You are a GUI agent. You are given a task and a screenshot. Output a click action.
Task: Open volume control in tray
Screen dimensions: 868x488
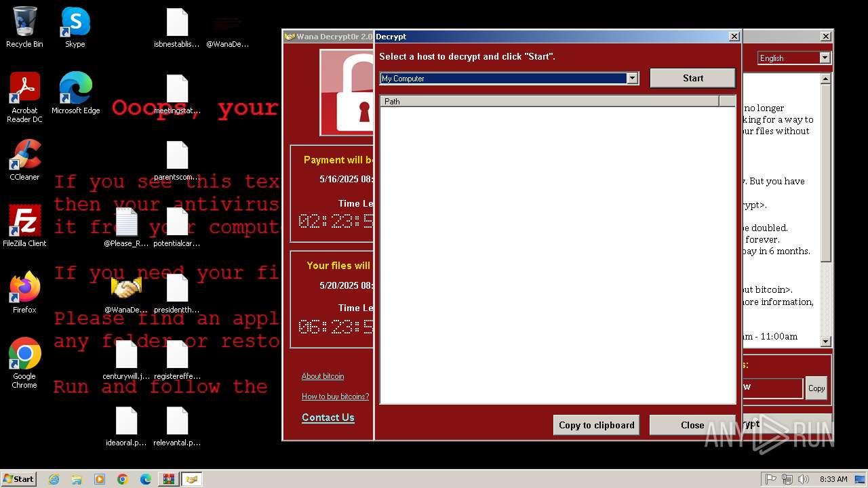coord(804,479)
